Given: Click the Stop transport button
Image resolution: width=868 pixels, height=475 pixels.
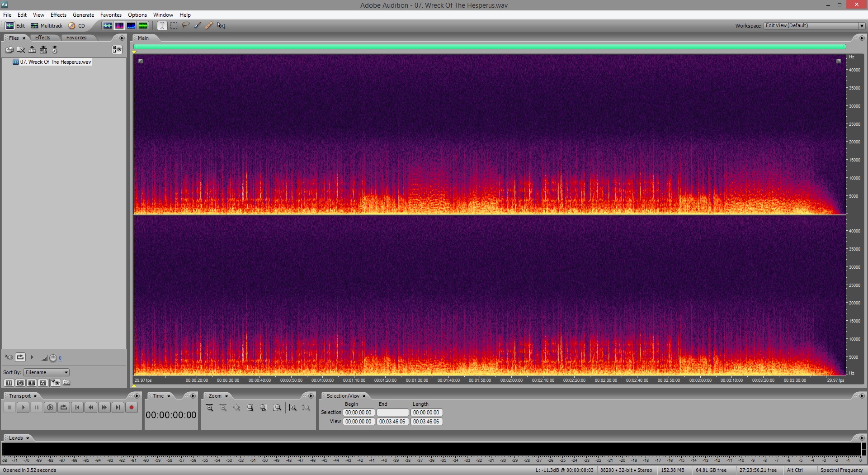Looking at the screenshot, I should (x=9, y=408).
